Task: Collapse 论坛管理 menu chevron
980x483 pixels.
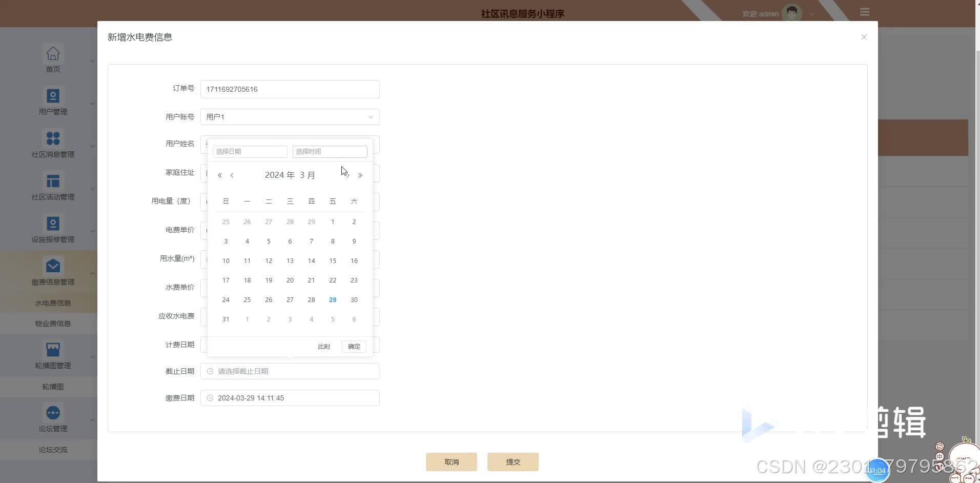Action: pos(92,420)
